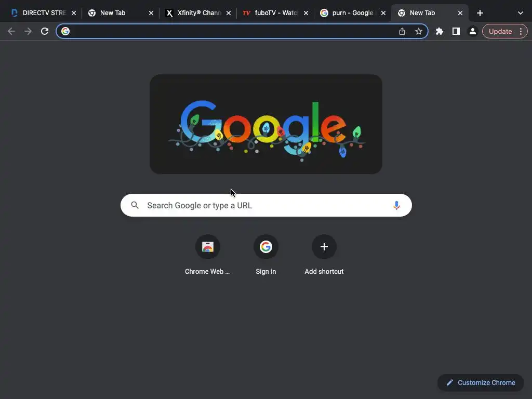Go forward with the arrow button
The width and height of the screenshot is (532, 399).
(x=28, y=31)
